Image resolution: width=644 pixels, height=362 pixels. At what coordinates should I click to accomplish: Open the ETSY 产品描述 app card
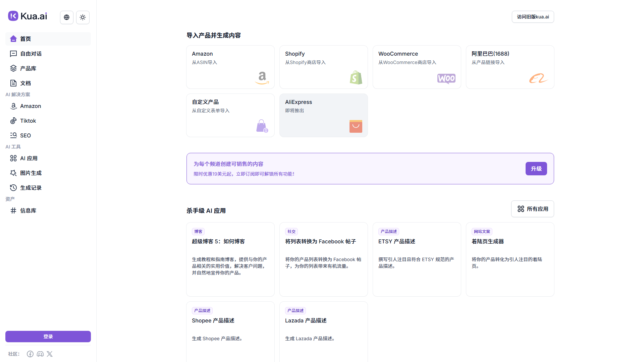tap(417, 259)
